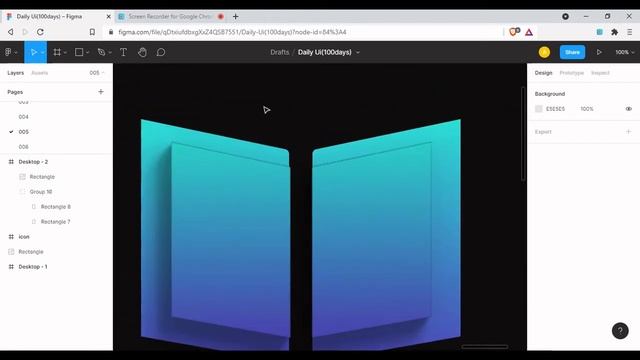This screenshot has height=360, width=640.
Task: Select the Rectangle 8 layer
Action: (x=56, y=207)
